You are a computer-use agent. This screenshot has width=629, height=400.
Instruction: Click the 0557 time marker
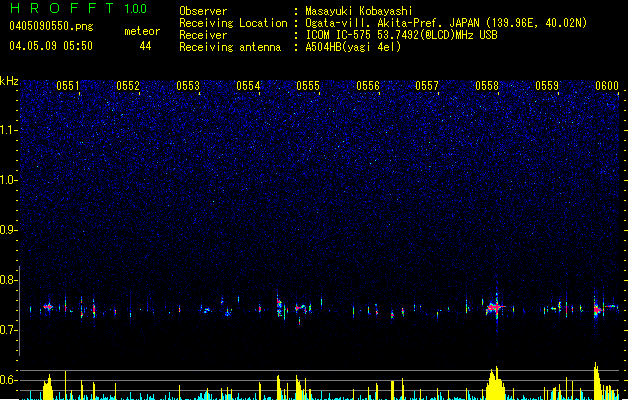click(x=427, y=86)
